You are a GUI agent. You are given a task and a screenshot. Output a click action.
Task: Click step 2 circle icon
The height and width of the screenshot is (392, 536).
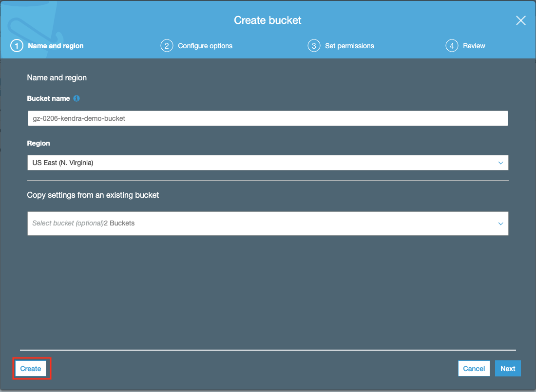[x=167, y=46]
